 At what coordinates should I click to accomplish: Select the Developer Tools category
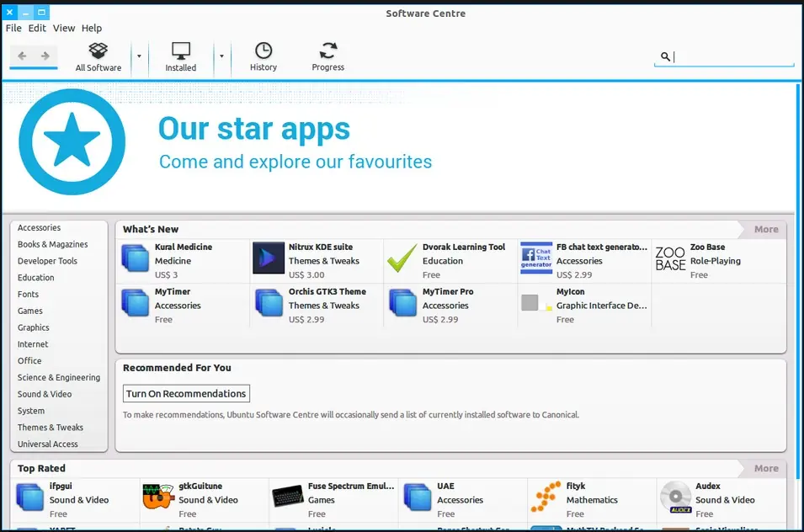(47, 261)
